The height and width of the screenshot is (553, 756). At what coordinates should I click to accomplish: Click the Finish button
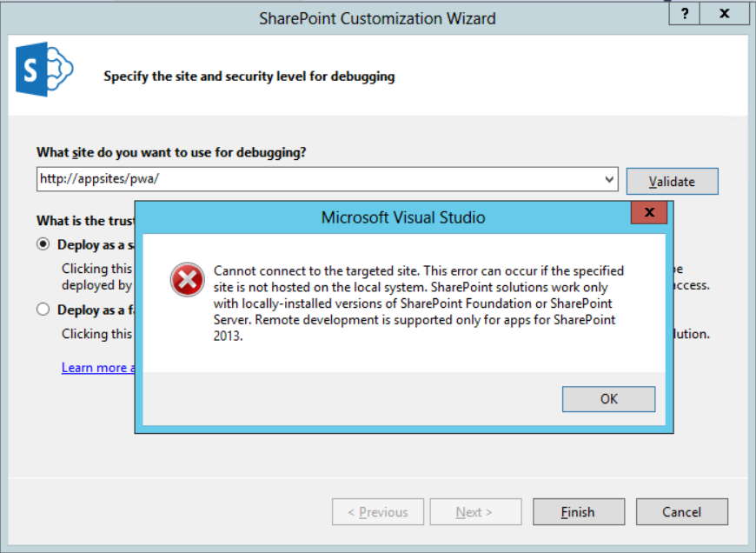[579, 512]
